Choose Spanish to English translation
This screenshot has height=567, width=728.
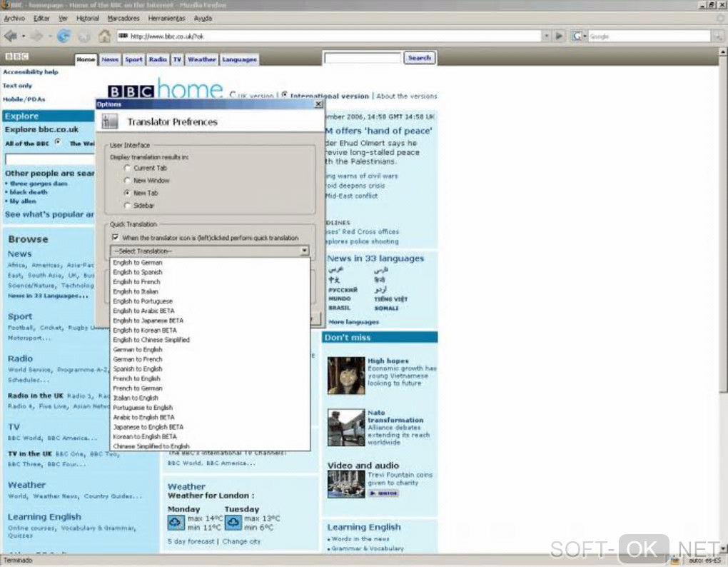tap(211, 368)
